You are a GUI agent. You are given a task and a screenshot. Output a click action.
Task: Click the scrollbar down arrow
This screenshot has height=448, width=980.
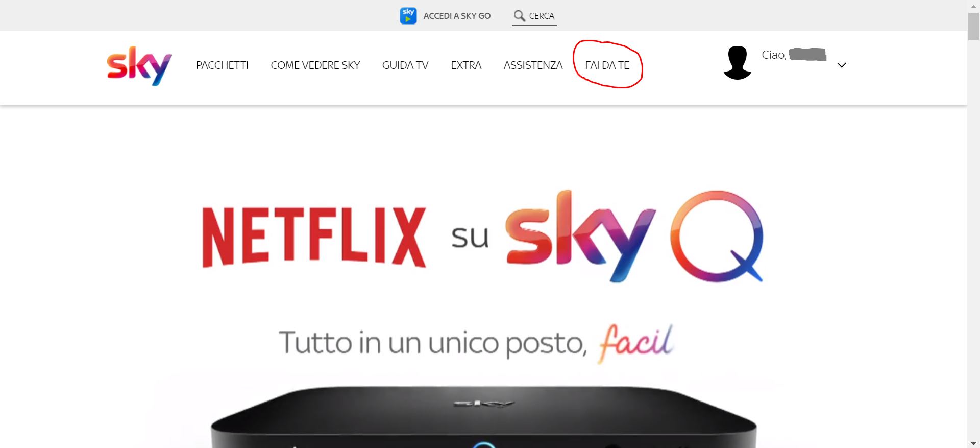coord(974,443)
